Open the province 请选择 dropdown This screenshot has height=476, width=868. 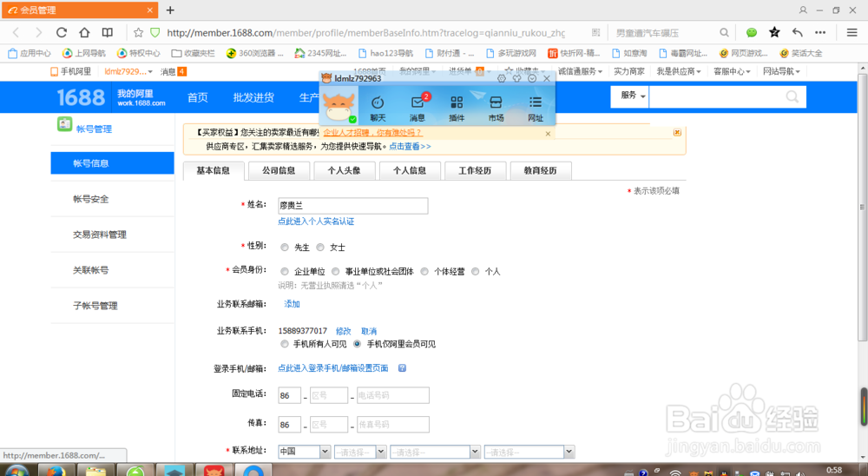coord(360,452)
